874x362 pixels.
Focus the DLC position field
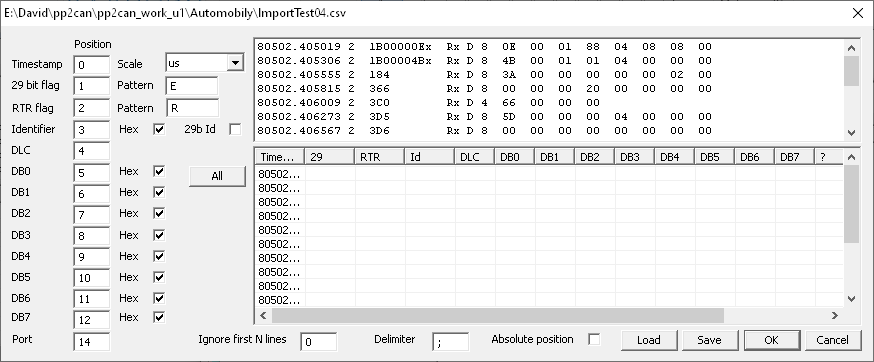click(91, 151)
